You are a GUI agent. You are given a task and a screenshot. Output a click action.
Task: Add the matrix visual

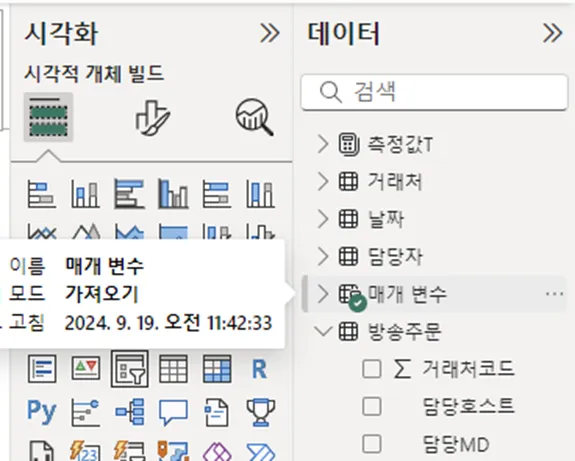pyautogui.click(x=217, y=369)
